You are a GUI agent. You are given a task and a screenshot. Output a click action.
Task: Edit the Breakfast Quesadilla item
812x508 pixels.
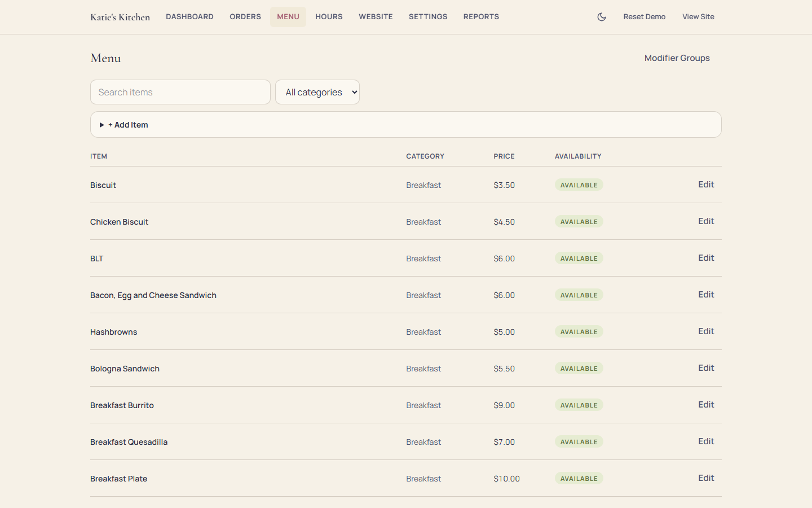706,441
